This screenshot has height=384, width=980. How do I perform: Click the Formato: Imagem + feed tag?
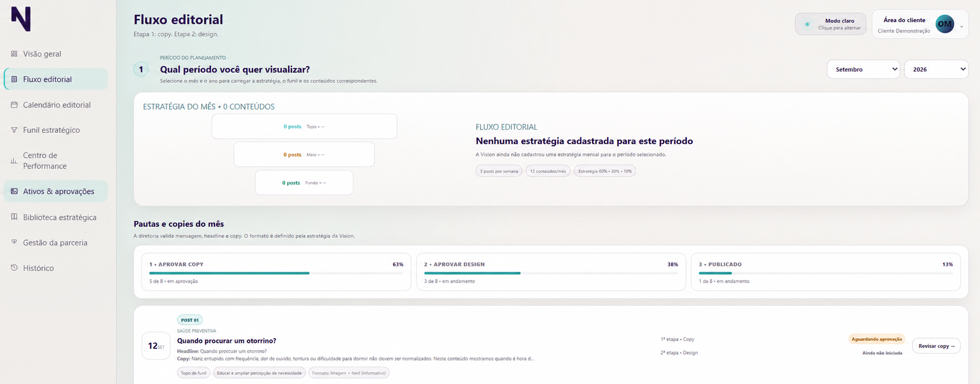[349, 373]
